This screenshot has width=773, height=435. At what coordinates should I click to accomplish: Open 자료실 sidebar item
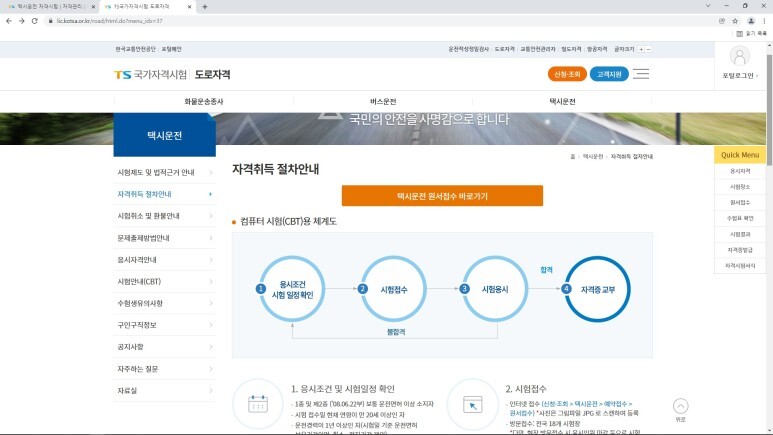(x=165, y=391)
